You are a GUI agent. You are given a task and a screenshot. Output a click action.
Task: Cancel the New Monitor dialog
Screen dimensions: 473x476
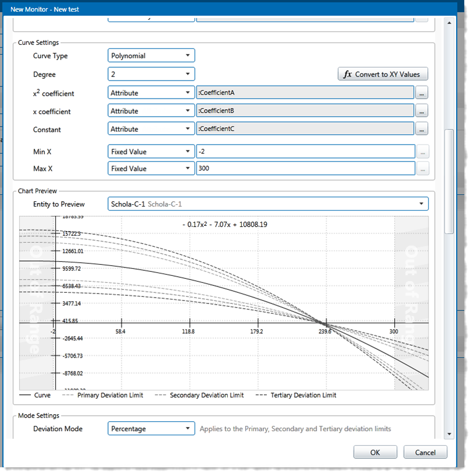(x=425, y=453)
